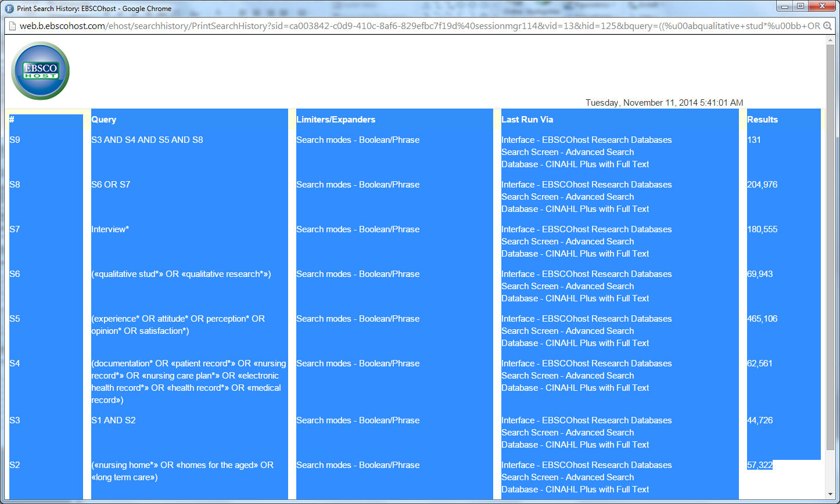Click the S5 row identifier
The width and height of the screenshot is (840, 504).
click(x=15, y=319)
